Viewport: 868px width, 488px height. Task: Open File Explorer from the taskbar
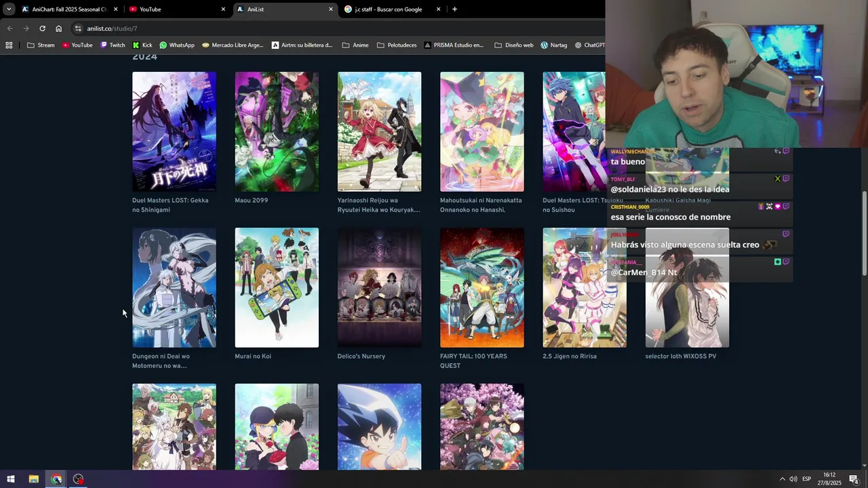33,479
